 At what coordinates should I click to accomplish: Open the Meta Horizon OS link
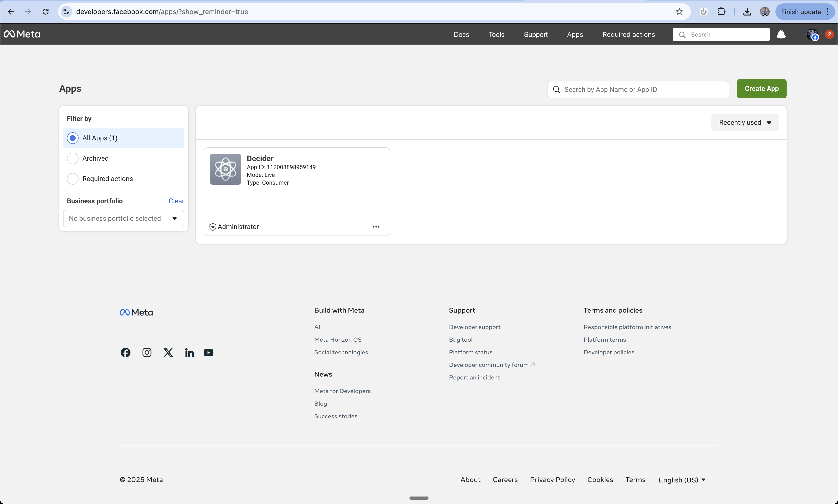click(x=338, y=340)
